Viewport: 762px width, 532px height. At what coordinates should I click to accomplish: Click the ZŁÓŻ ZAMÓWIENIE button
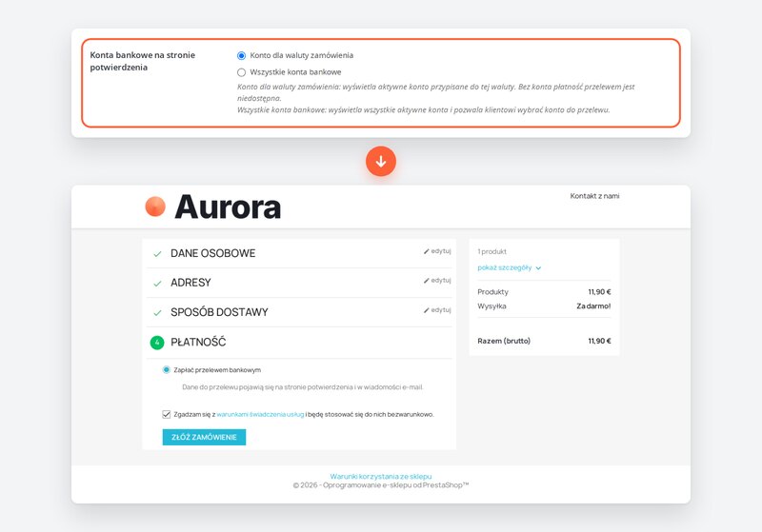(x=204, y=437)
